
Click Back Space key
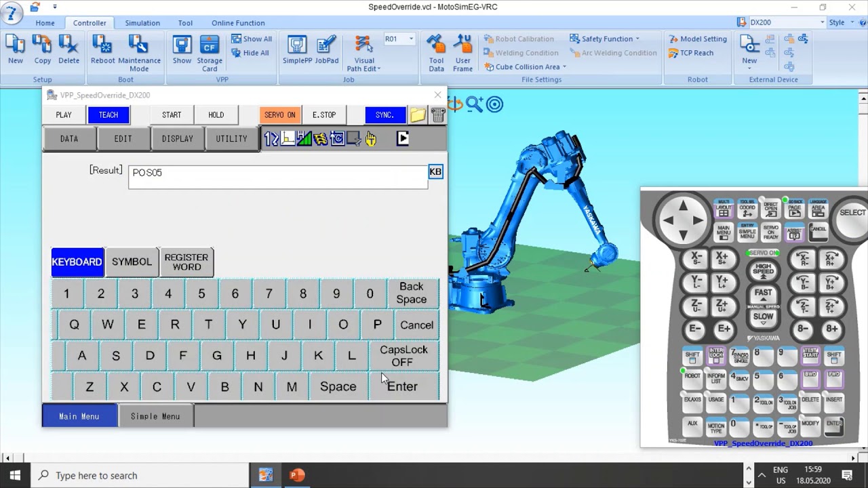click(412, 293)
